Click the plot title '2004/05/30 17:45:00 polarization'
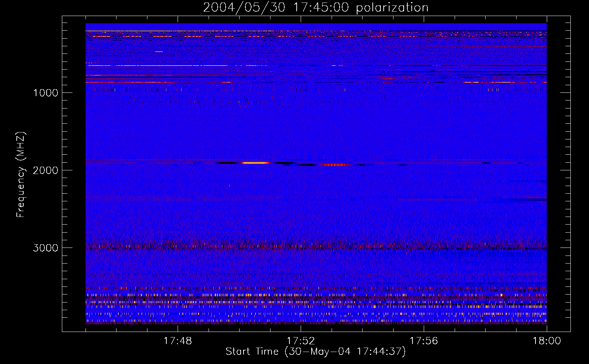 tap(316, 8)
